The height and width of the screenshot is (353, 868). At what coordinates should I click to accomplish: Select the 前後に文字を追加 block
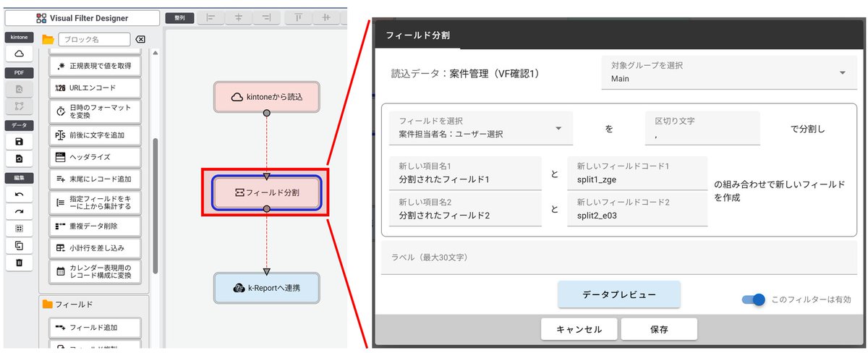click(x=95, y=135)
